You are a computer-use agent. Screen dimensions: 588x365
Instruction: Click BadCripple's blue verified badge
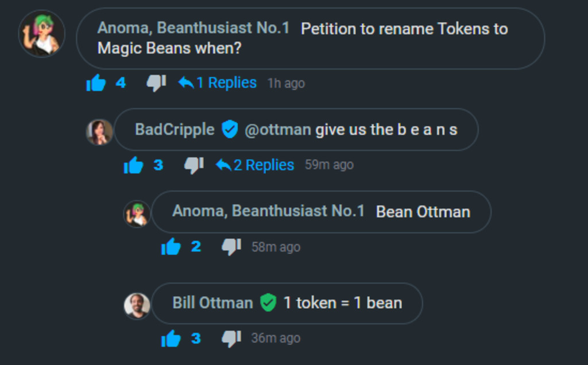click(230, 129)
